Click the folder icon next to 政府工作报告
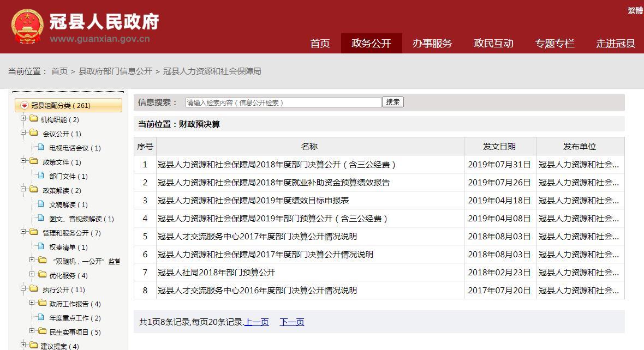This screenshot has width=644, height=350. (x=43, y=303)
